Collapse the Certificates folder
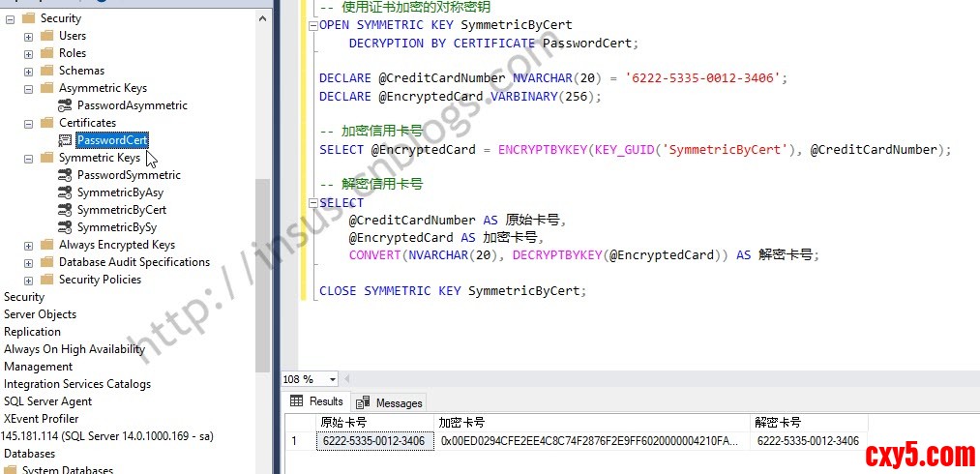This screenshot has width=980, height=474. [x=29, y=124]
